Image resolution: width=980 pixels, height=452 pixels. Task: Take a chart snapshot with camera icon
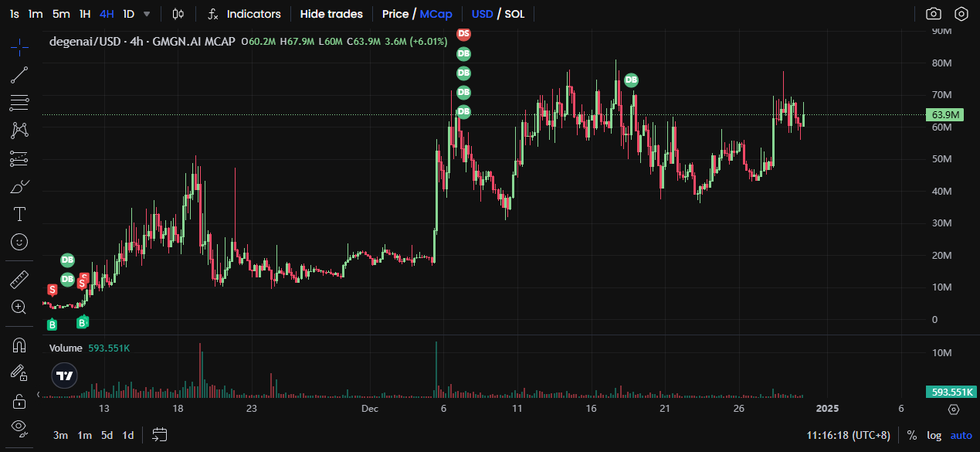(x=934, y=14)
